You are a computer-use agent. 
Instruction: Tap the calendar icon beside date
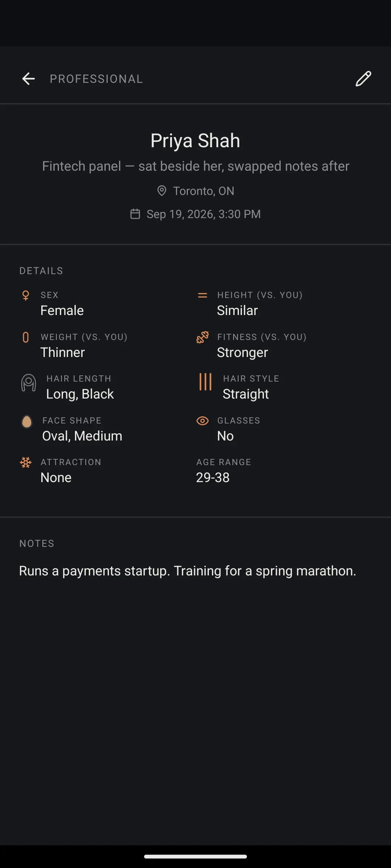pos(135,214)
